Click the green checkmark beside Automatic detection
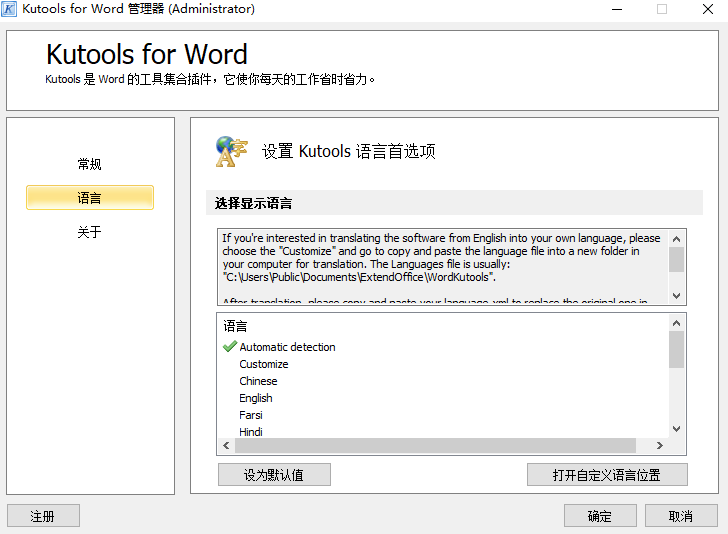This screenshot has height=534, width=728. (x=229, y=347)
